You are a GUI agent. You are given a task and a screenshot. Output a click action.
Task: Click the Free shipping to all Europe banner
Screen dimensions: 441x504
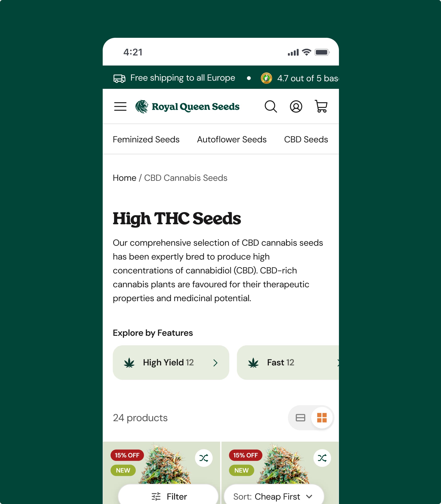tap(174, 78)
